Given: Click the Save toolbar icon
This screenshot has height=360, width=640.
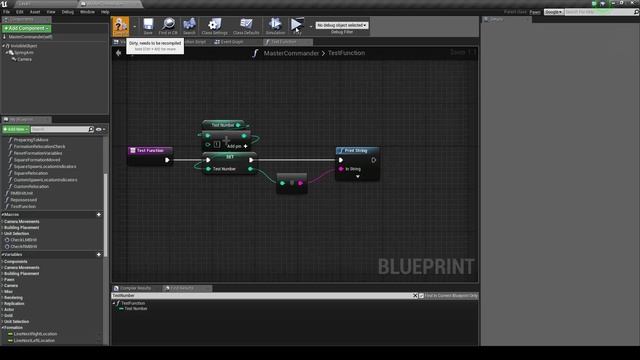Looking at the screenshot, I should [148, 27].
